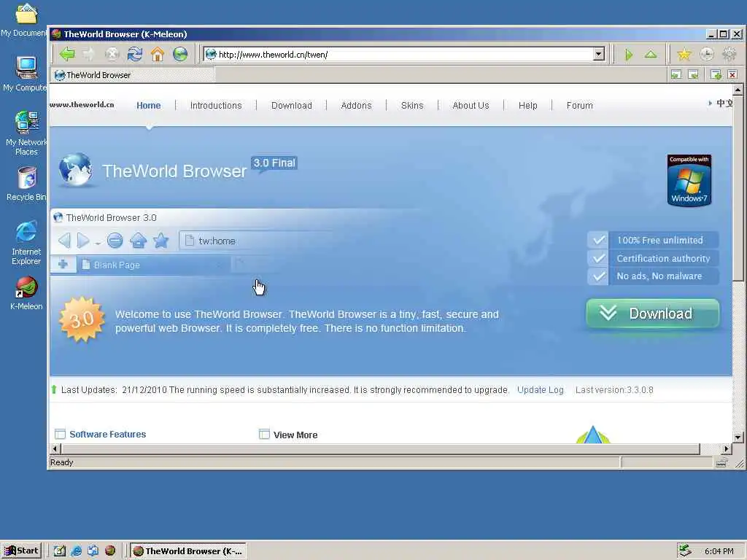Screen dimensions: 747x560
Task: Open the Home navigation item
Action: coord(148,105)
